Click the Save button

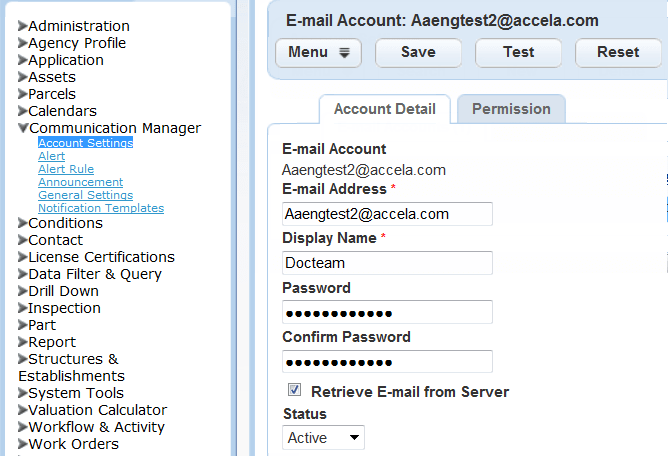[x=418, y=53]
